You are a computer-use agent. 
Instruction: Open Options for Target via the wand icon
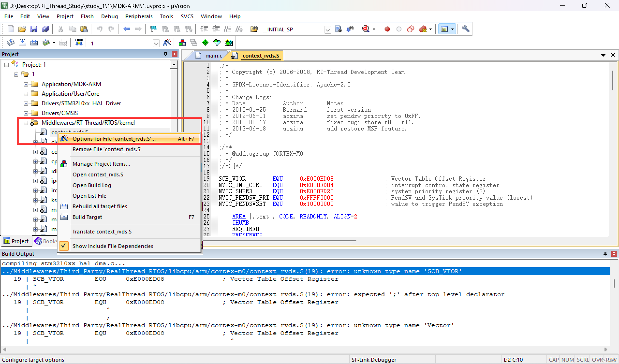tap(167, 42)
